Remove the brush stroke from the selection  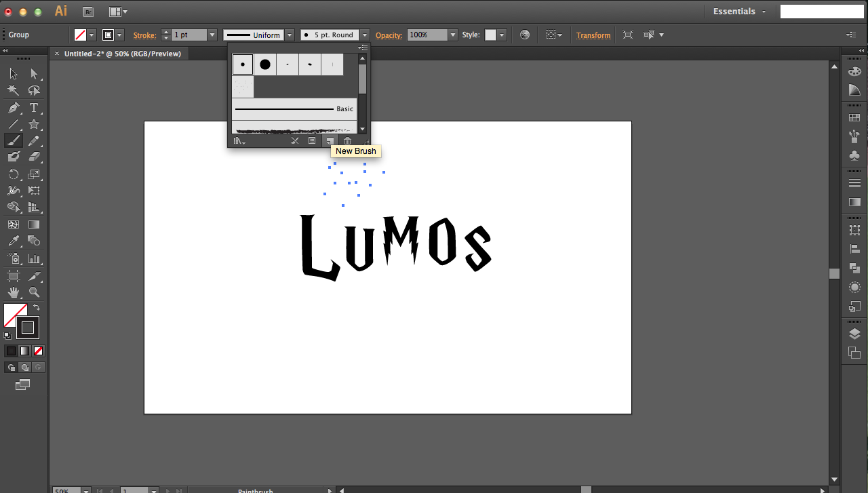point(294,141)
